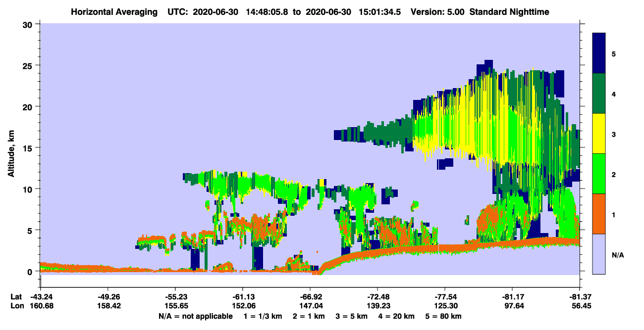Click the lavender N/A color bar segment
The image size is (644, 330).
pos(599,254)
